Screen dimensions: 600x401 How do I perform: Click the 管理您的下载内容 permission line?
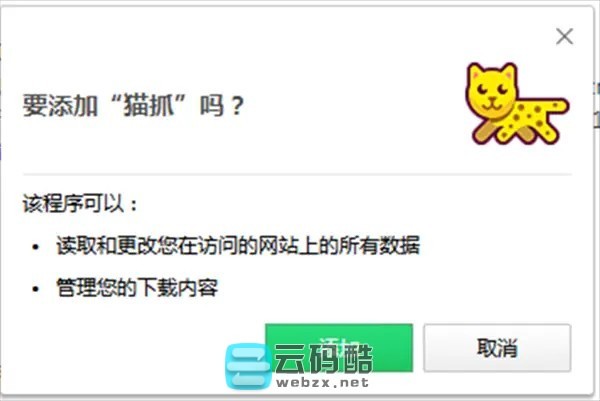coord(137,287)
